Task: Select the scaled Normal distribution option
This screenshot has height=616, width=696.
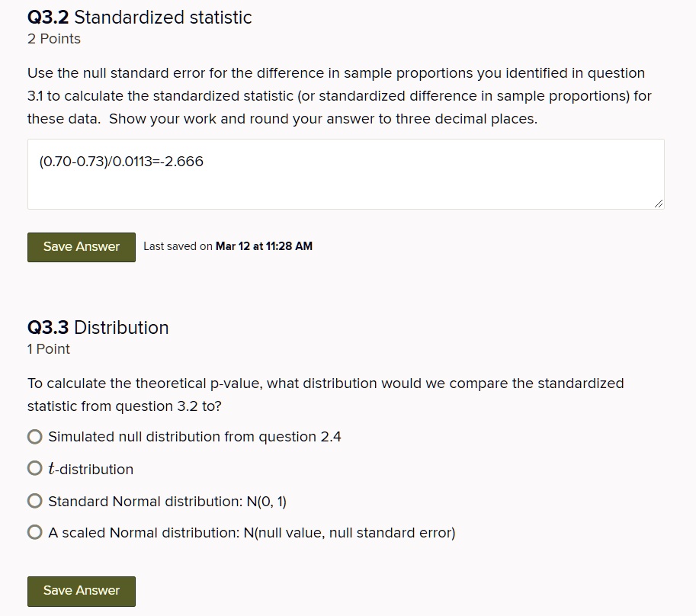Action: tap(35, 531)
